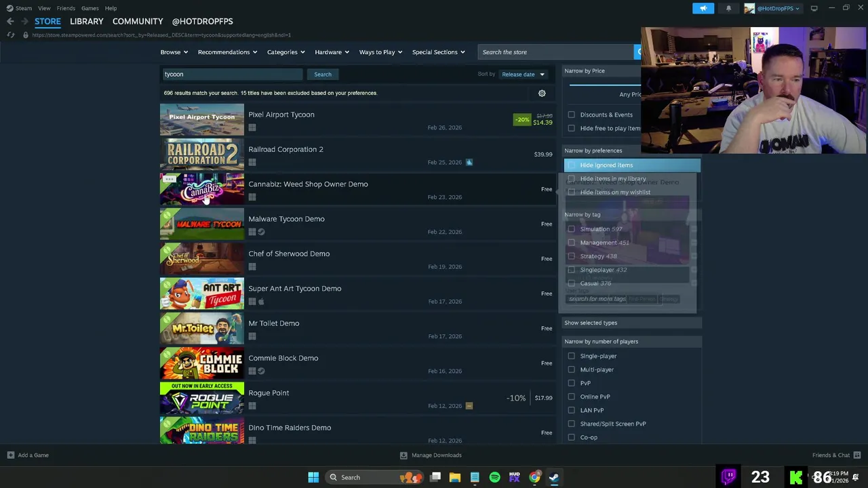The image size is (868, 488).
Task: Expand Show selected types section
Action: (631, 323)
